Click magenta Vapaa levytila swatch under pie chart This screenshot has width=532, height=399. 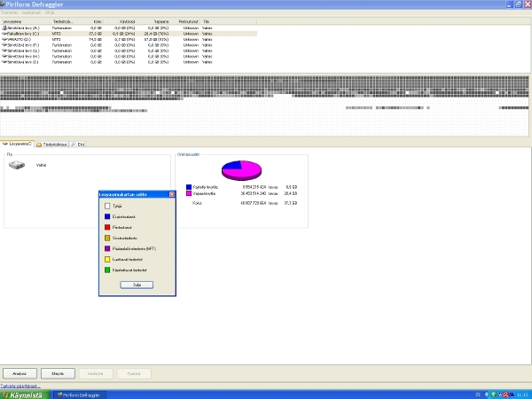click(189, 193)
